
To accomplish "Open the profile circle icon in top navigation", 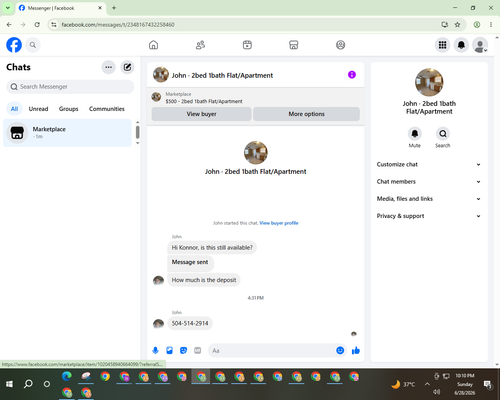I will (340, 45).
